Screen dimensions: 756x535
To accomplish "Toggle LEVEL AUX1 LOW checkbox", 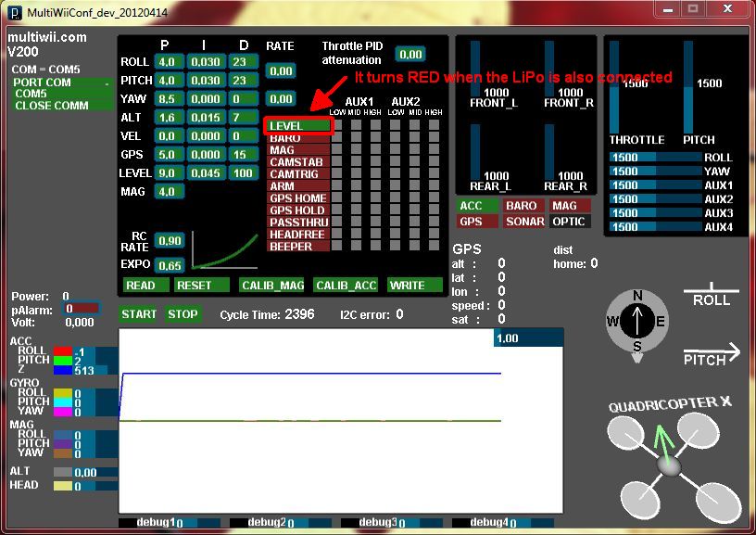I will click(x=336, y=125).
